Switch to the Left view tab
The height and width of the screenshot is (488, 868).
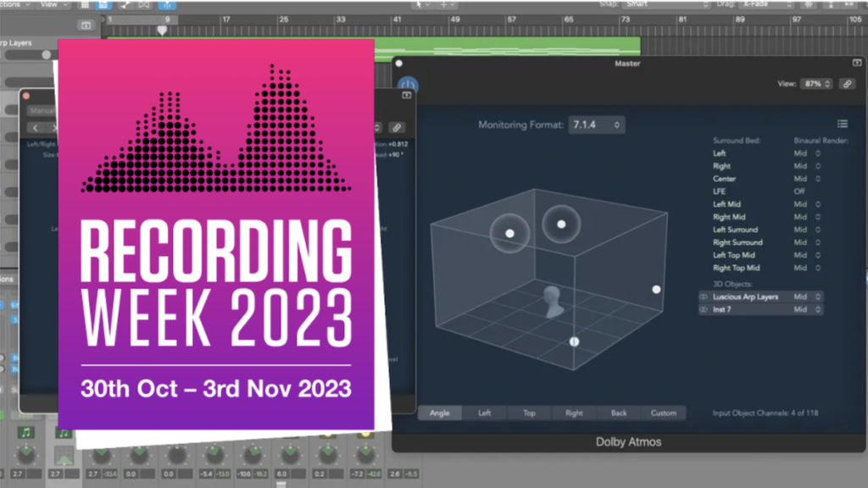(x=484, y=413)
